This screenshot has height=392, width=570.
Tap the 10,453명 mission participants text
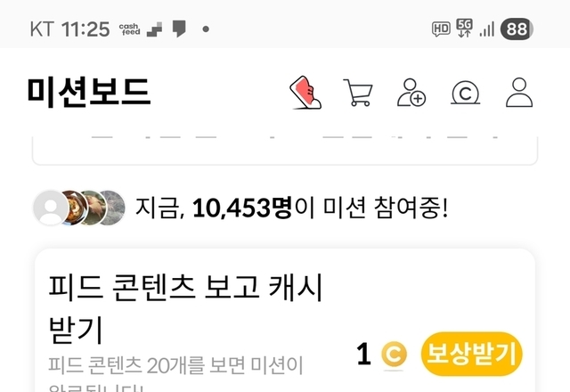pos(242,208)
